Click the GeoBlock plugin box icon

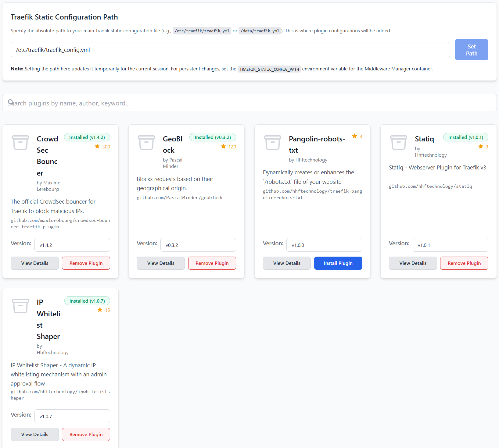146,143
